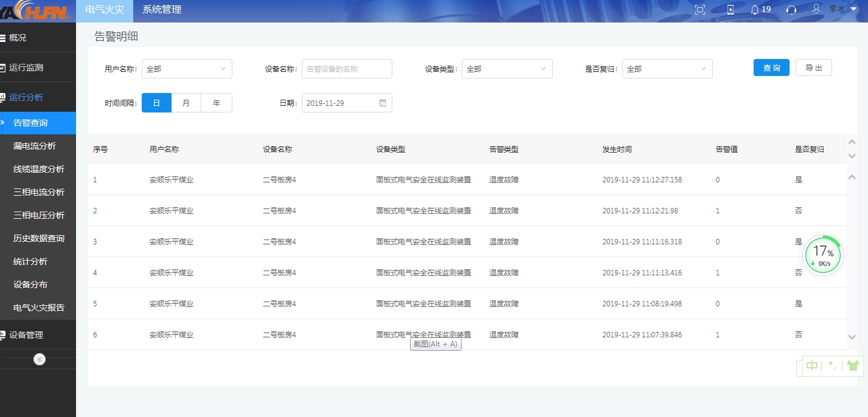Expand 设备管理 sidebar menu
This screenshot has width=868, height=417.
(38, 335)
